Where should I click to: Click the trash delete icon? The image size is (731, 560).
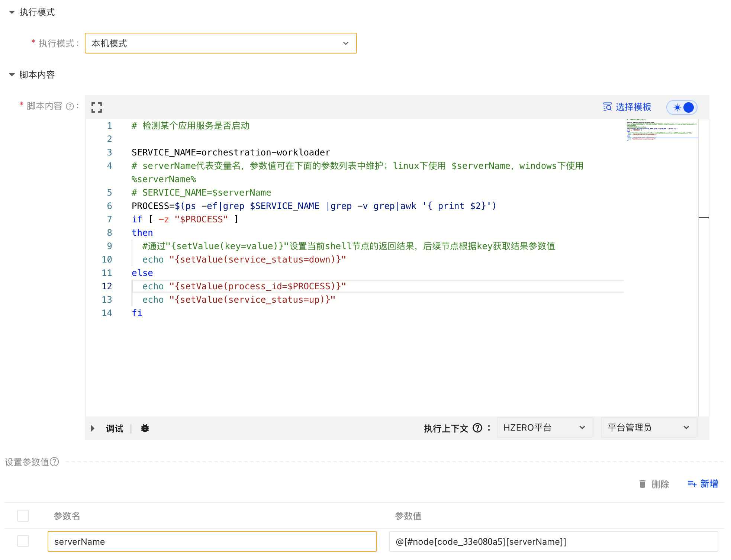click(643, 484)
